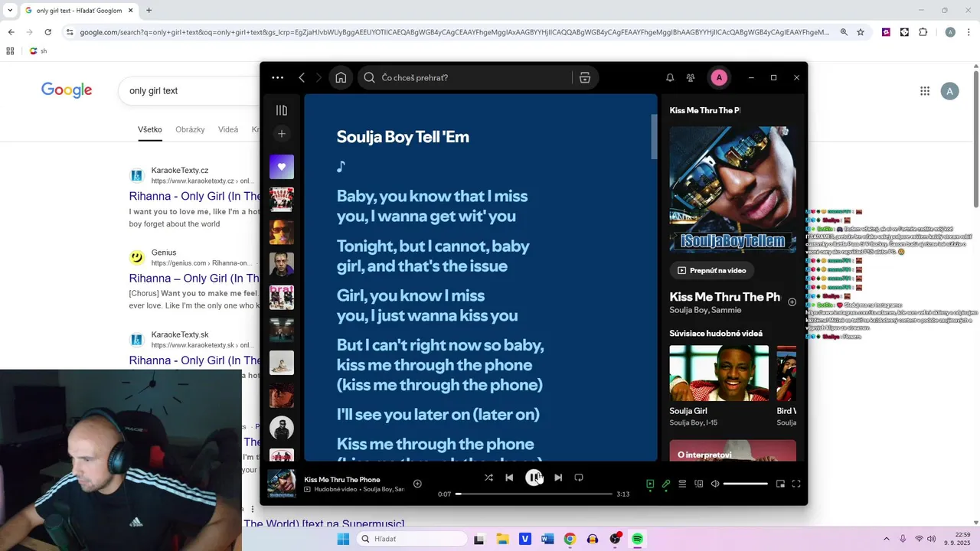Pause the playing song
This screenshot has height=551, width=980.
[x=534, y=478]
